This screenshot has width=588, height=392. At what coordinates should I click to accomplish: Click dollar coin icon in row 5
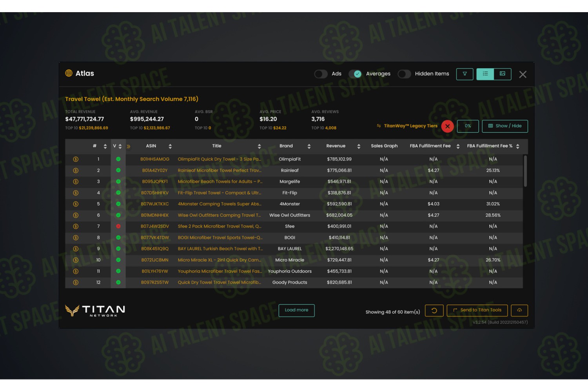[x=76, y=204]
